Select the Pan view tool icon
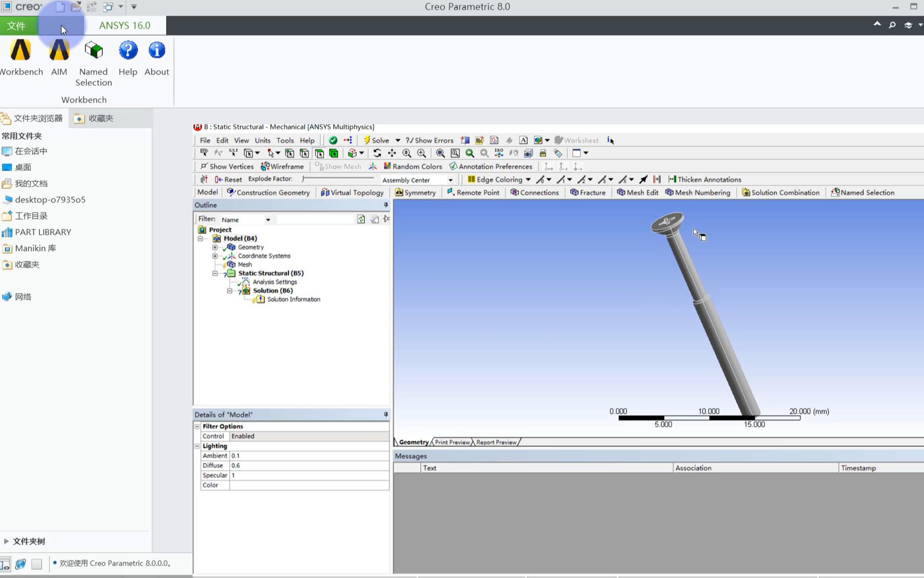The height and width of the screenshot is (578, 924). (392, 153)
